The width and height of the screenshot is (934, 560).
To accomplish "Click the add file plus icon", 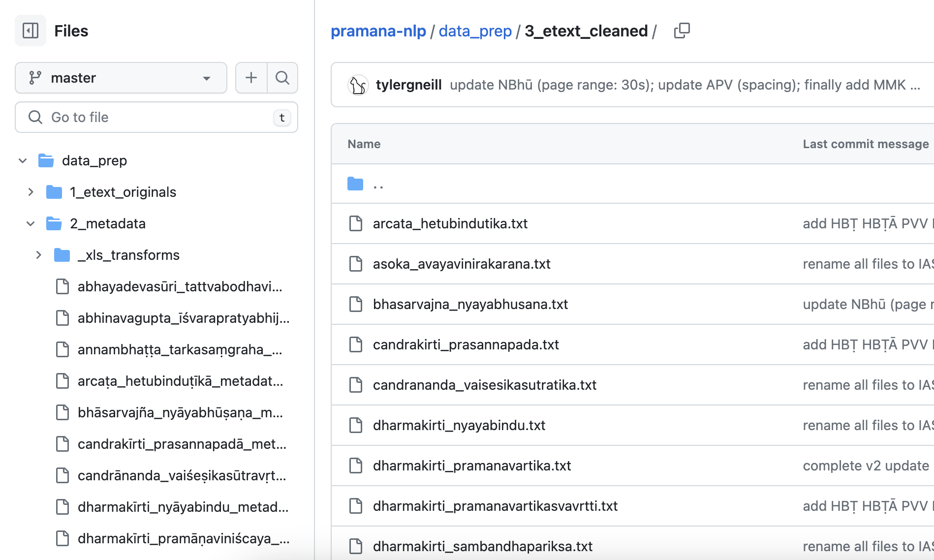I will 251,78.
